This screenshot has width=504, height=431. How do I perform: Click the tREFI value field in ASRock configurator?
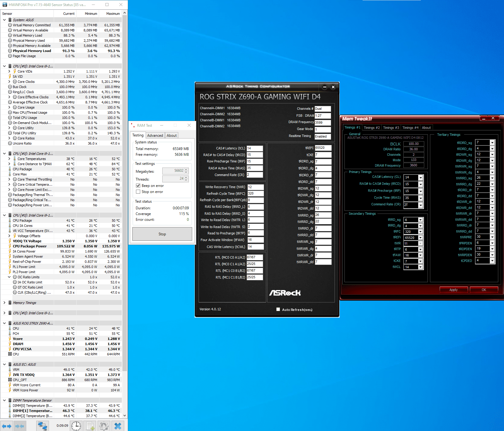click(323, 148)
